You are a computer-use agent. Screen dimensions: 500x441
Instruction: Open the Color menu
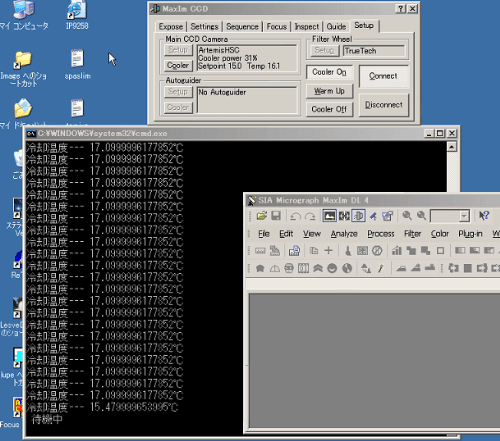point(440,234)
